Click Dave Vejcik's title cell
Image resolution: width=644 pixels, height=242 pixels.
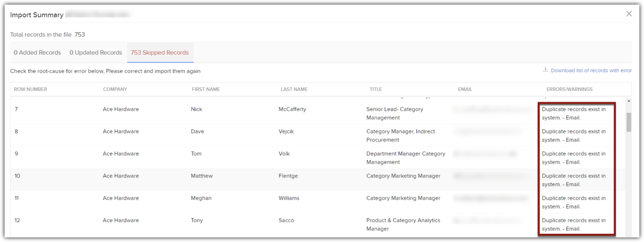pos(400,136)
